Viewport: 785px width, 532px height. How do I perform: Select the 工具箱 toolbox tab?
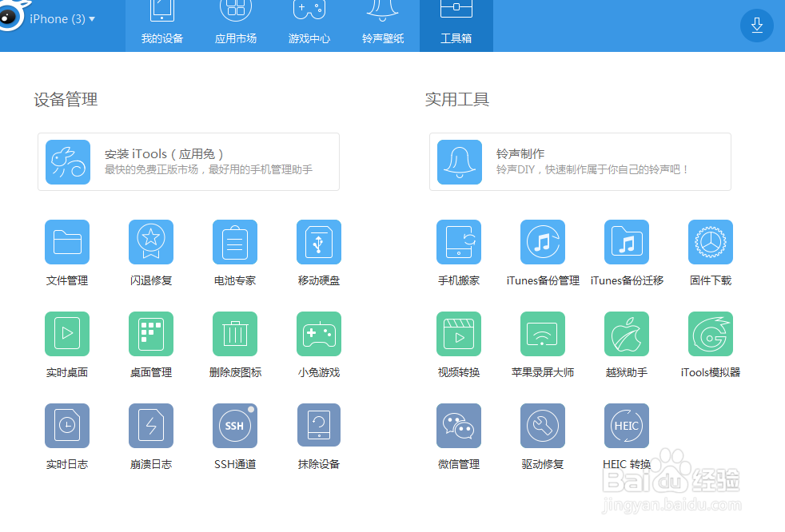tap(456, 25)
